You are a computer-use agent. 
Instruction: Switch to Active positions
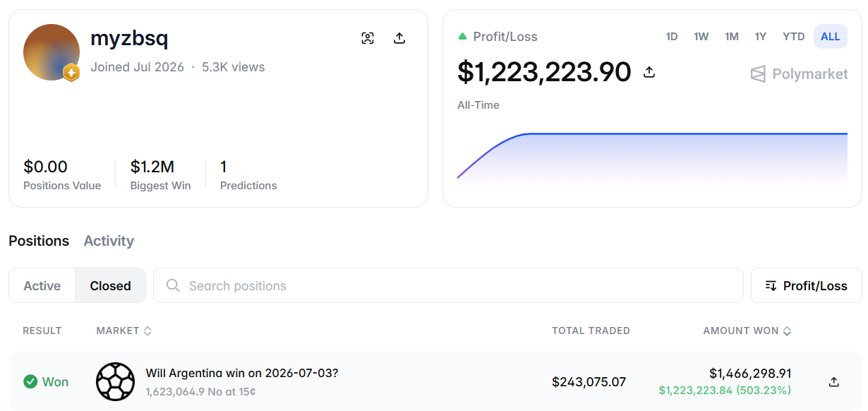point(42,286)
